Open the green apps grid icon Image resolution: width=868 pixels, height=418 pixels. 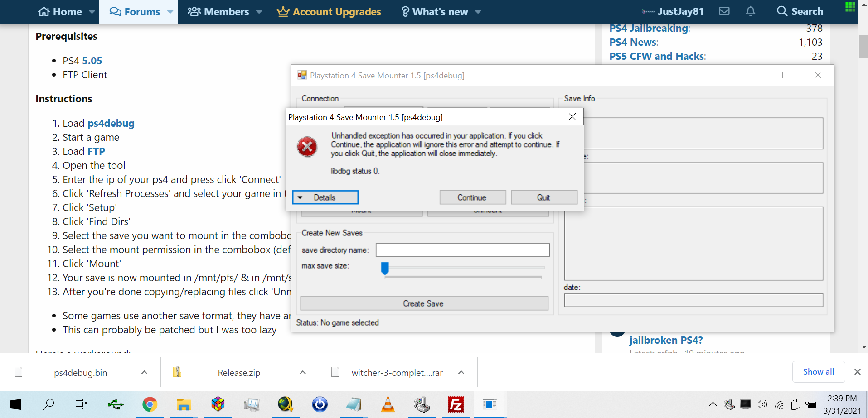point(850,6)
